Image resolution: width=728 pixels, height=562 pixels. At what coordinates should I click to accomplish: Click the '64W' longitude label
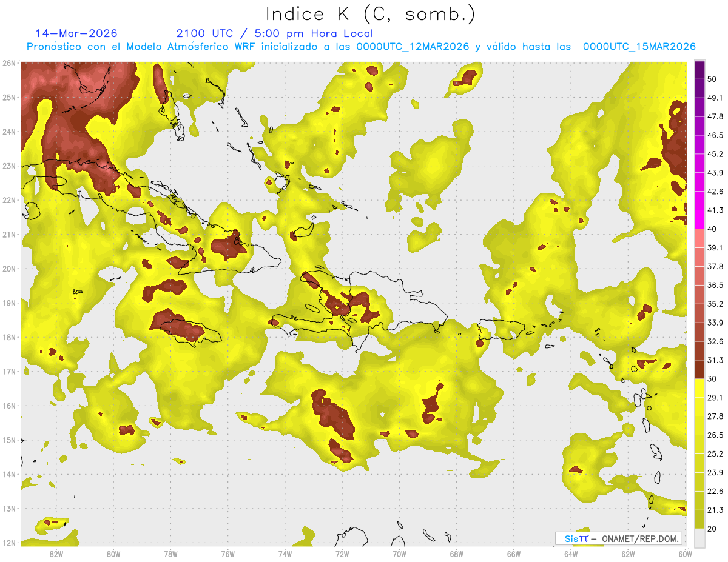coord(571,554)
